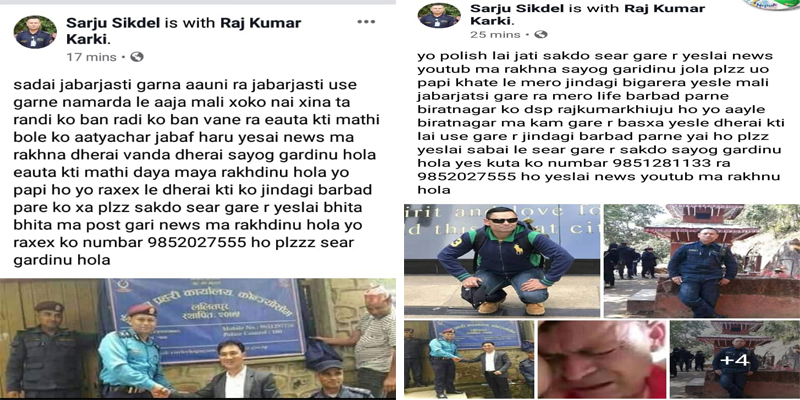Click the 17 mins timestamp
800x400 pixels.
91,57
